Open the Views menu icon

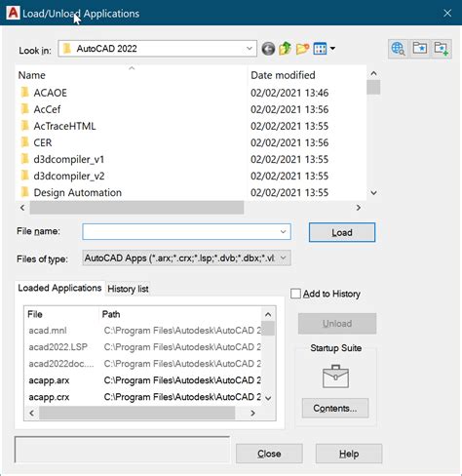320,49
